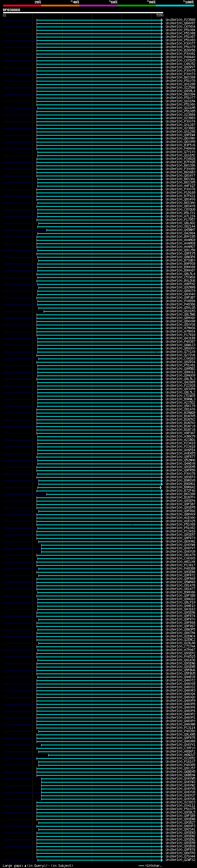Click the orange ~40% identity color bar
The width and height of the screenshot is (197, 868).
tap(60, 6)
